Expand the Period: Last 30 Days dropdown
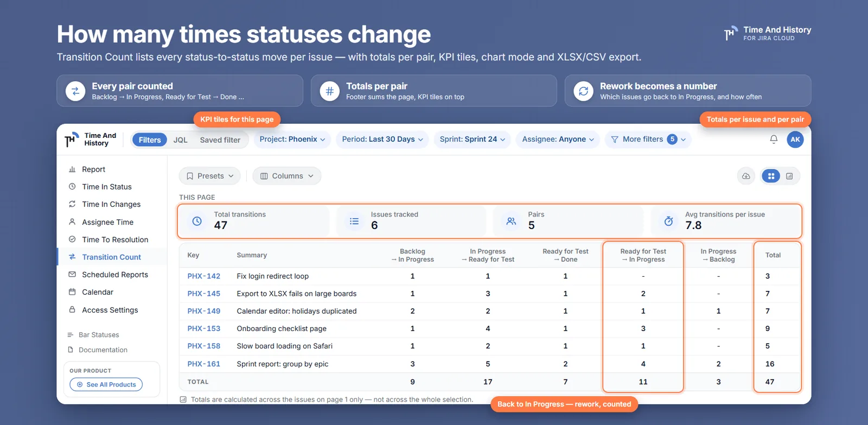 click(382, 139)
